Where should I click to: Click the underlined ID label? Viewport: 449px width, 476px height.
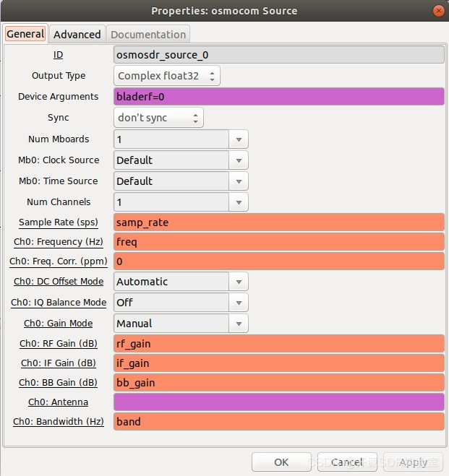[58, 55]
